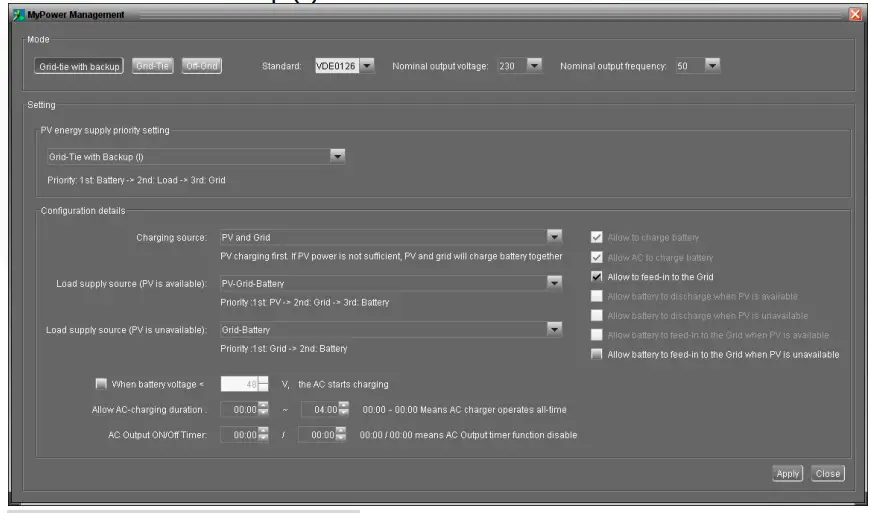Click AC-charging start time stepper arrows

pyautogui.click(x=263, y=409)
